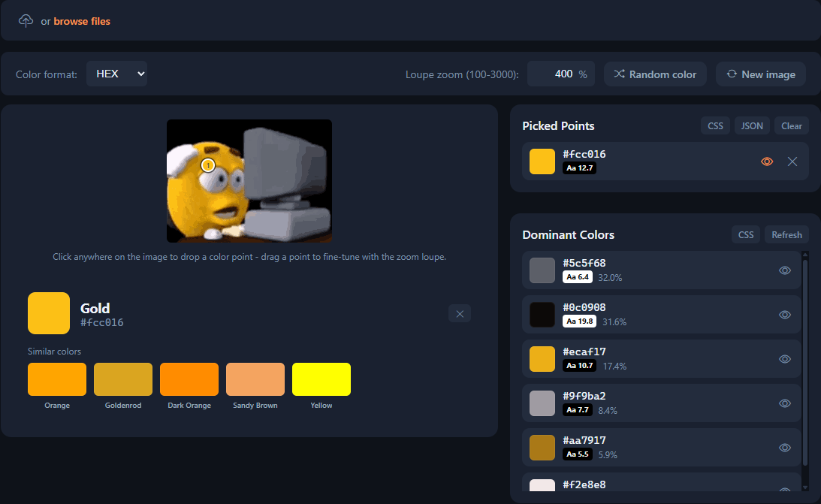
Task: Click the 32.0% percentage text
Action: pyautogui.click(x=610, y=277)
